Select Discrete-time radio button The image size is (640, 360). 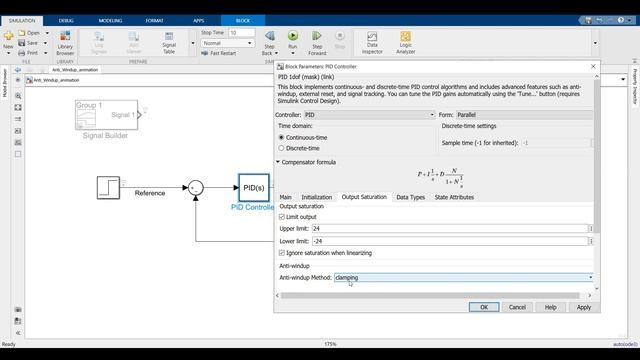pos(281,148)
